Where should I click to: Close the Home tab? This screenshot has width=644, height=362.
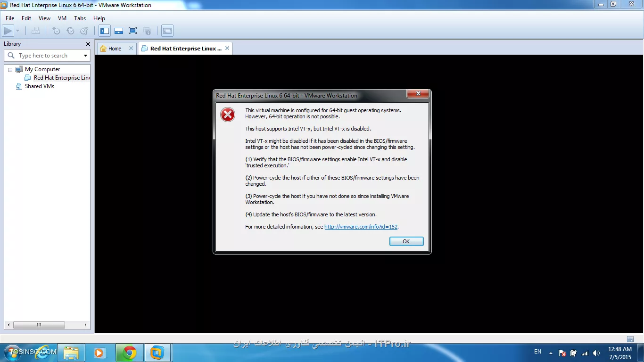click(131, 48)
